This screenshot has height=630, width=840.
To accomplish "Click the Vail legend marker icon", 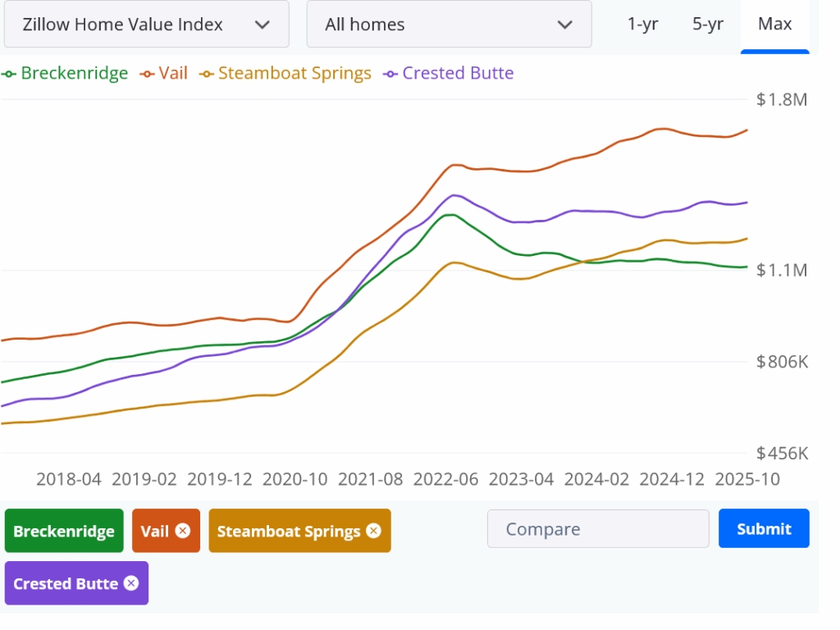I will [x=148, y=74].
